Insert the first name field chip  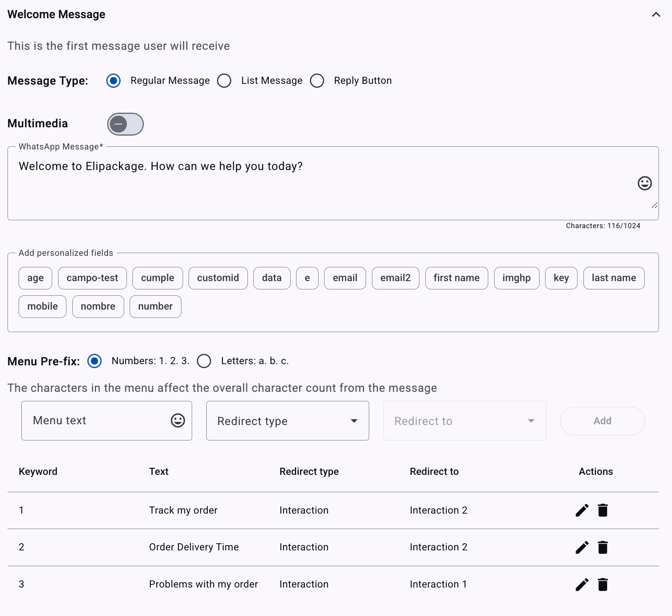click(457, 278)
